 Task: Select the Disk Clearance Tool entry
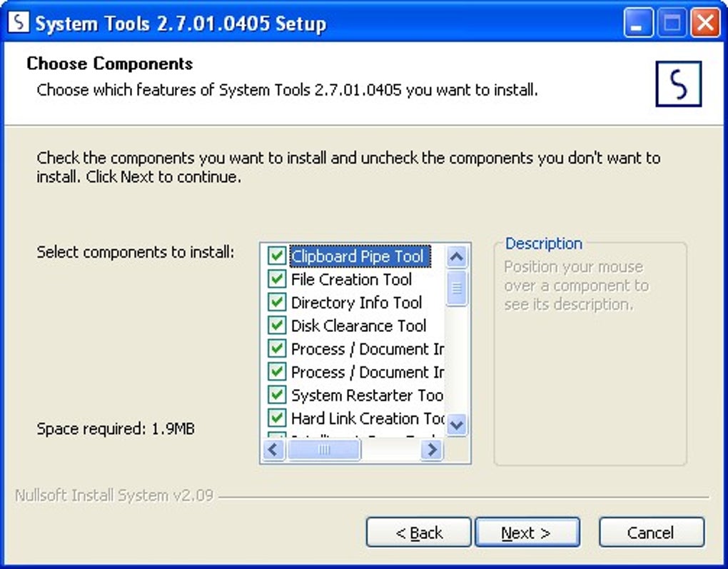(x=358, y=326)
